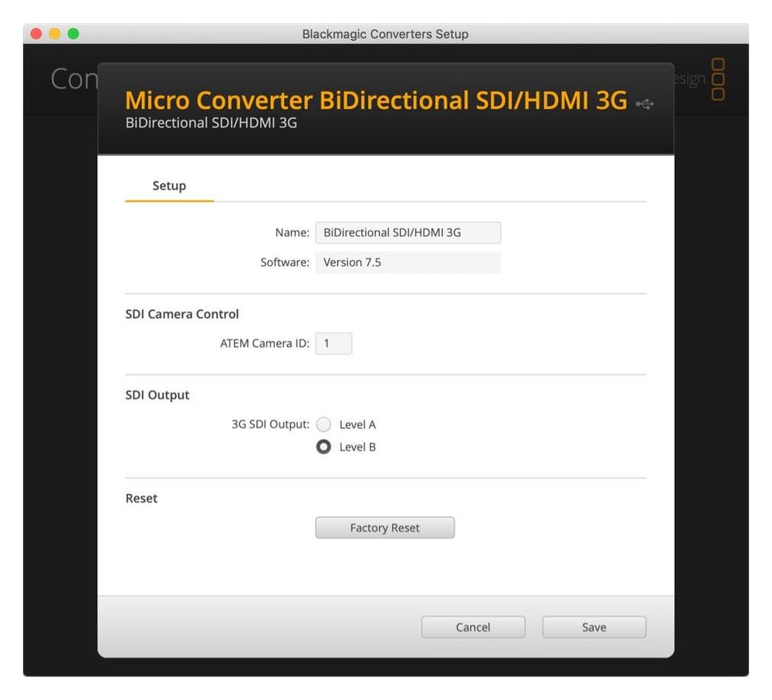
Task: Select the Level A radio button
Action: [323, 424]
